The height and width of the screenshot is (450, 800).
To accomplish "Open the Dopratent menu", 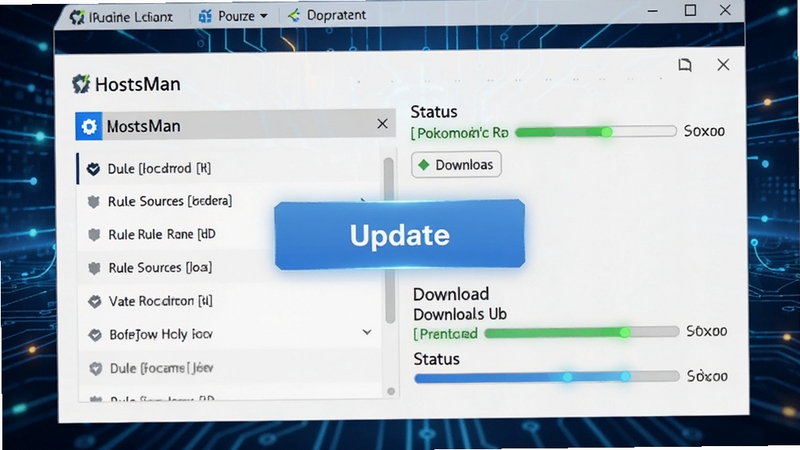I will pyautogui.click(x=336, y=15).
